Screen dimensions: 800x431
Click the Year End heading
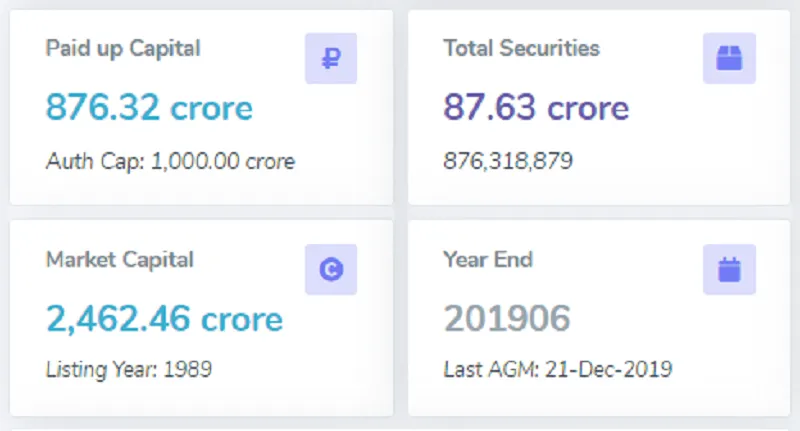[x=487, y=259]
